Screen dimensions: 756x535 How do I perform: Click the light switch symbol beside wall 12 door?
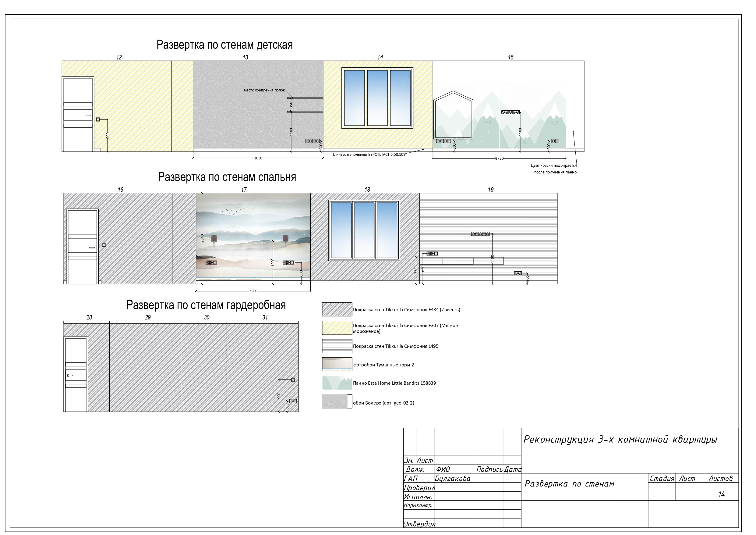pyautogui.click(x=97, y=120)
